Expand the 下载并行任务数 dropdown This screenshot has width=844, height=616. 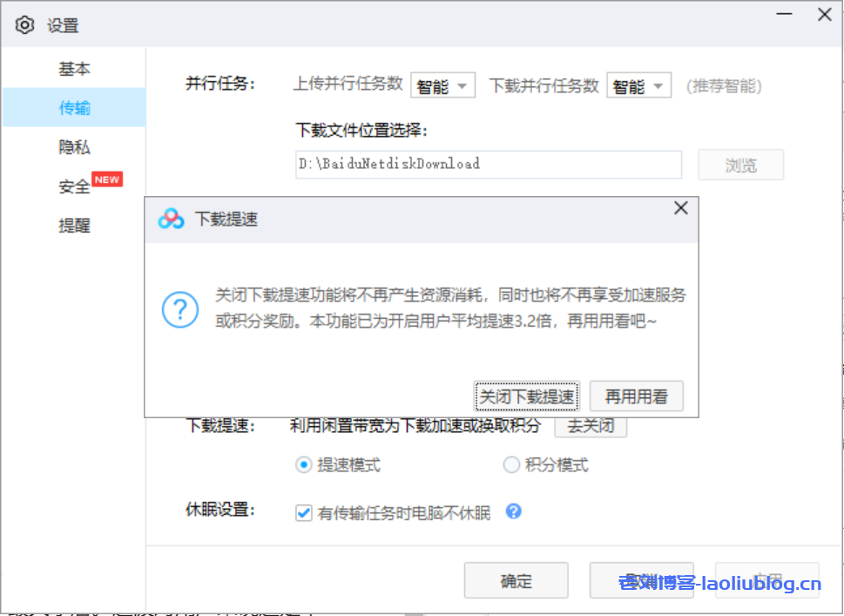coord(638,86)
